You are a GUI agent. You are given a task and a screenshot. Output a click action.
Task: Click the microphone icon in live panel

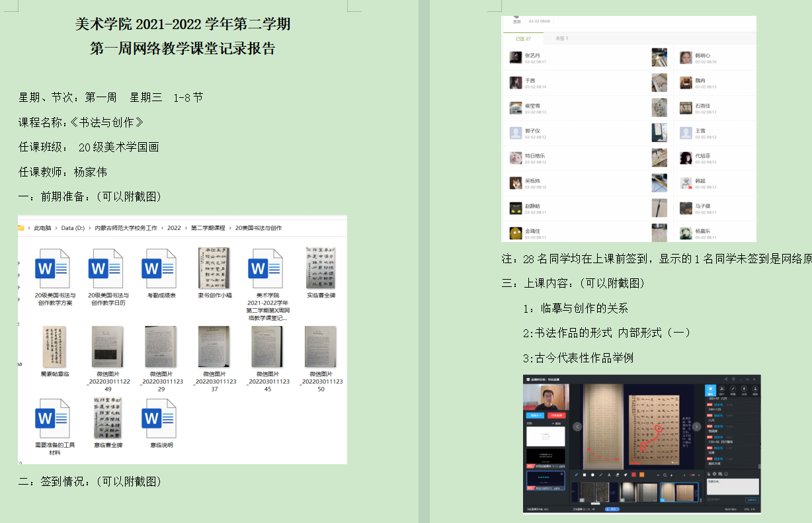(744, 390)
